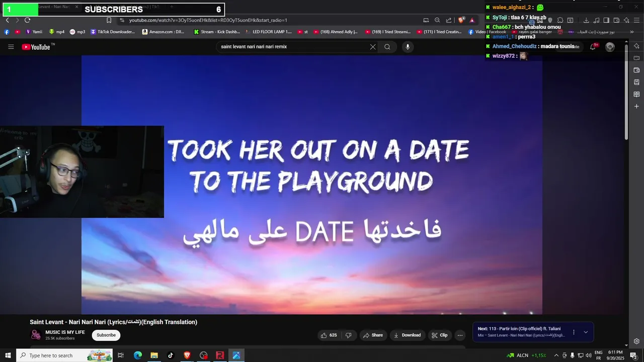The width and height of the screenshot is (644, 362).
Task: Open the Brave Wallet toolbar icon
Action: [616, 20]
